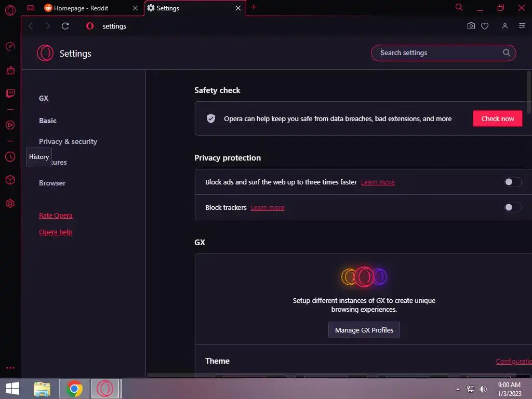Open Learn more link for Block trackers
Image resolution: width=532 pixels, height=399 pixels.
268,208
